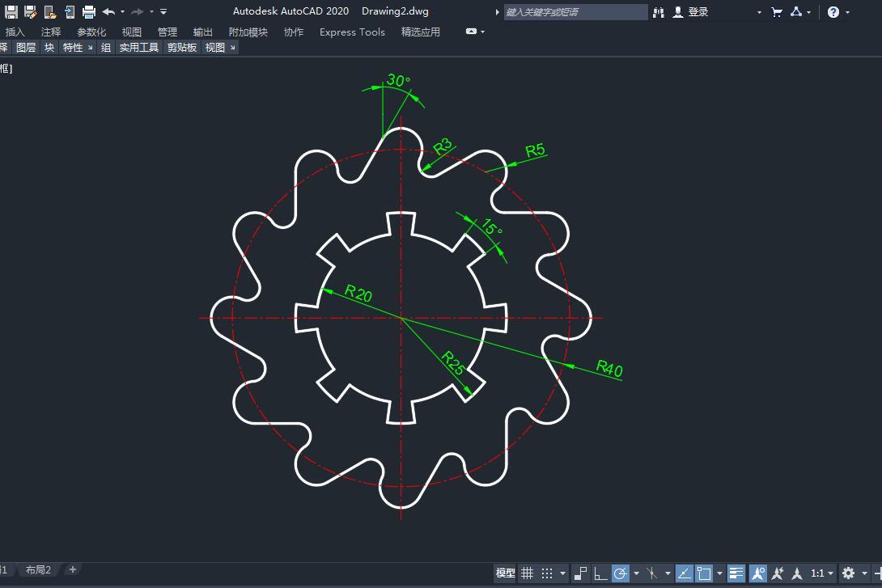Click the Plot printer icon
Screen dimensions: 882x588
pos(89,12)
